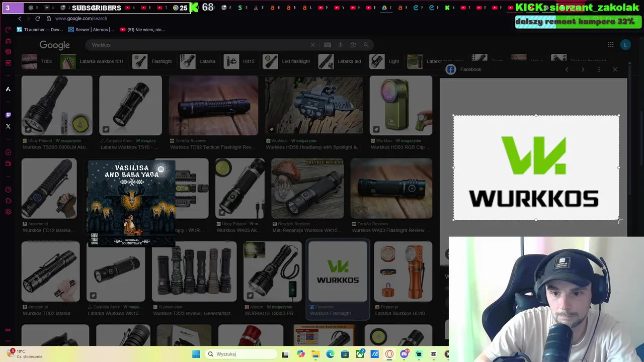Open the (51) Nie wiem, nie... bookmark
Screen dimensions: 644x362
(142, 30)
